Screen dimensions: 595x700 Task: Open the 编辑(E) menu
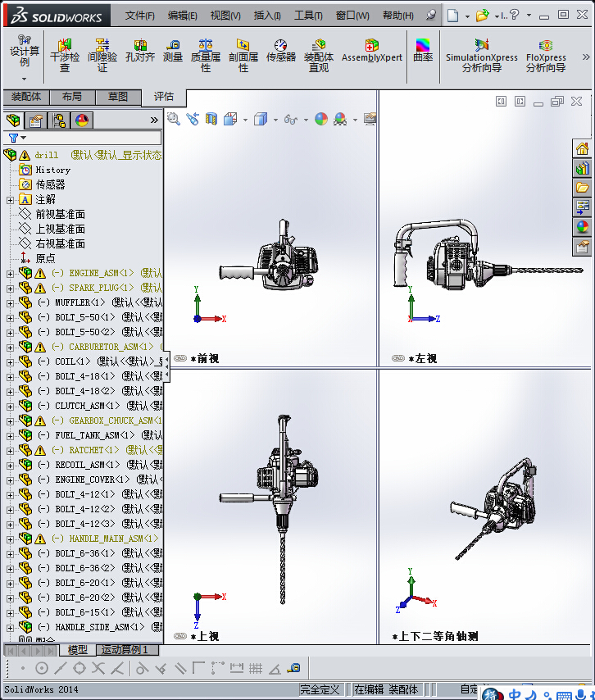point(182,16)
